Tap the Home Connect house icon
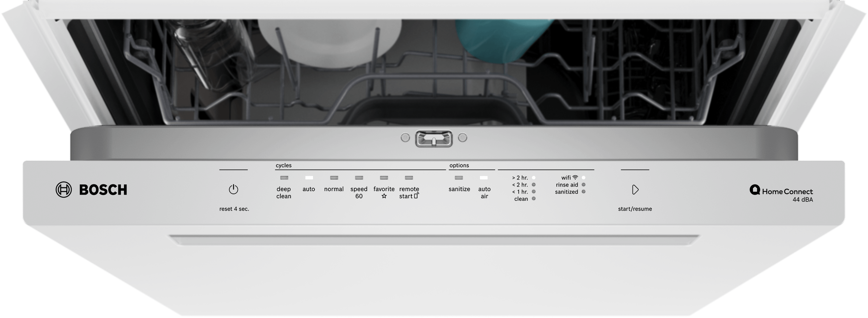The height and width of the screenshot is (318, 868). (755, 190)
